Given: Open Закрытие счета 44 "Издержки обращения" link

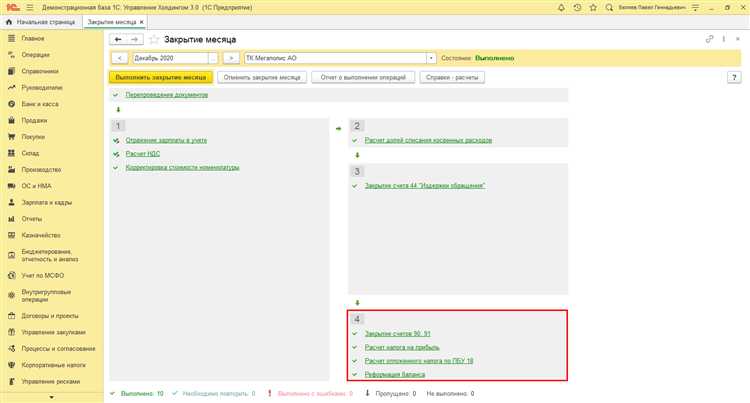Looking at the screenshot, I should coord(425,185).
